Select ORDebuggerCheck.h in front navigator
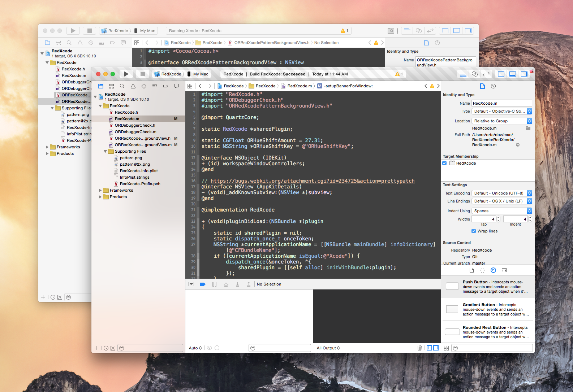573x392 pixels. 135,125
